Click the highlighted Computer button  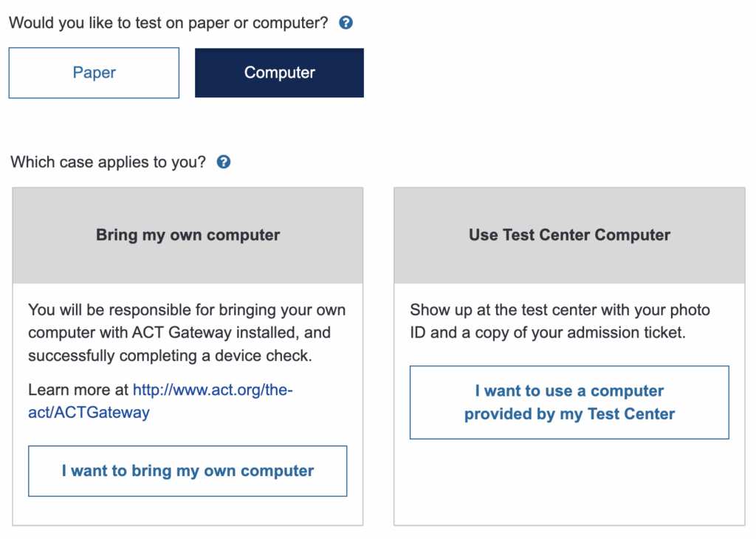click(279, 72)
